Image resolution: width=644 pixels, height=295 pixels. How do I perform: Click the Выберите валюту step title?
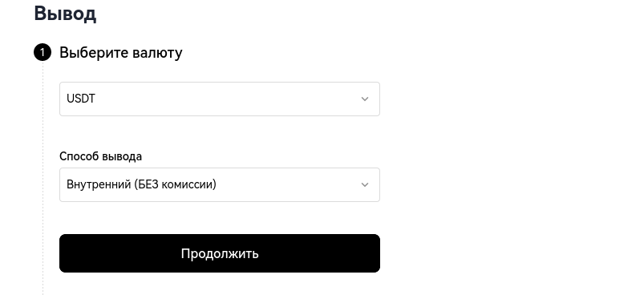(x=121, y=53)
